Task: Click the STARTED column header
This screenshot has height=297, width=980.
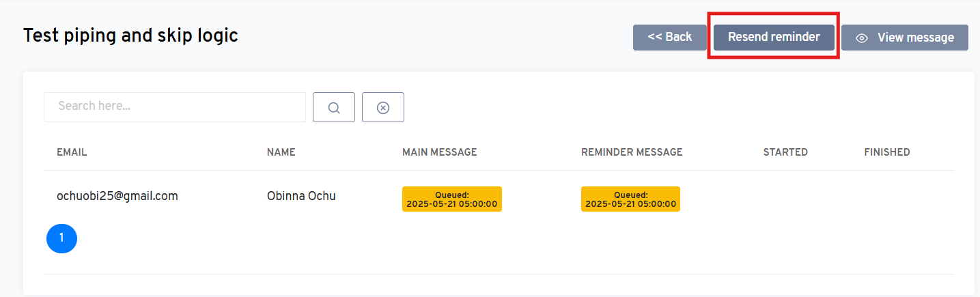Action: click(x=785, y=152)
